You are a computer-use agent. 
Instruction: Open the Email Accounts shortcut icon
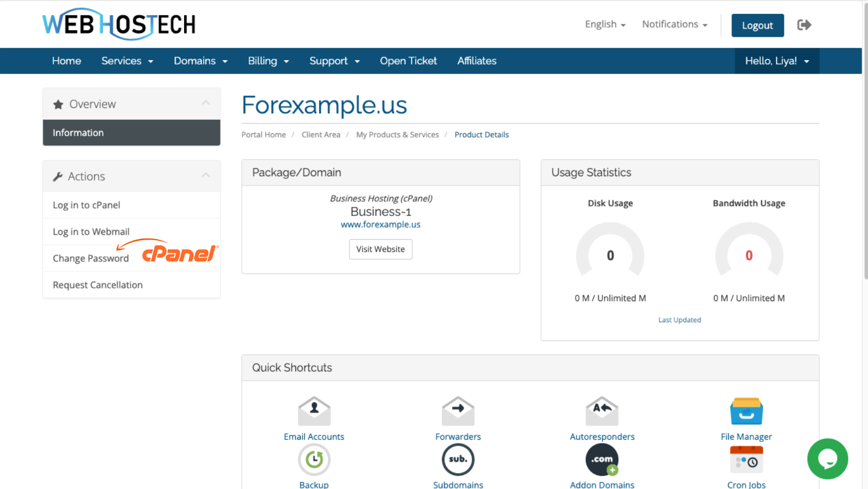coord(314,411)
